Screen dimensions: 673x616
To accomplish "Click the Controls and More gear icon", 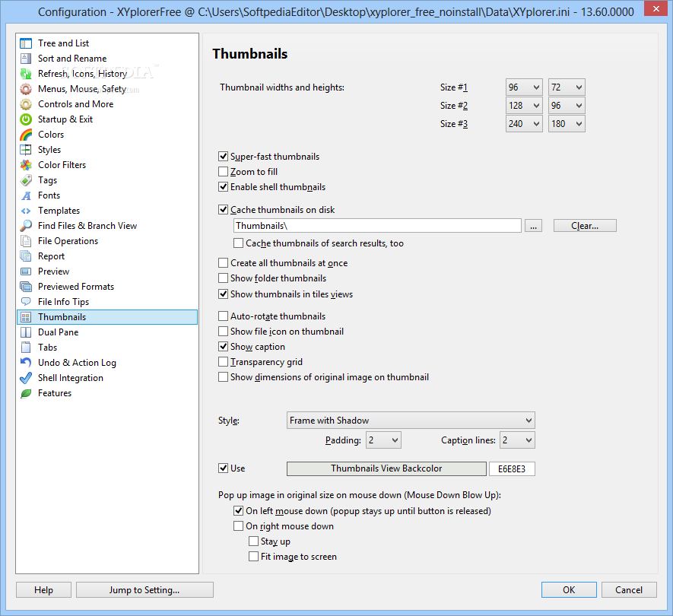I will [x=26, y=104].
